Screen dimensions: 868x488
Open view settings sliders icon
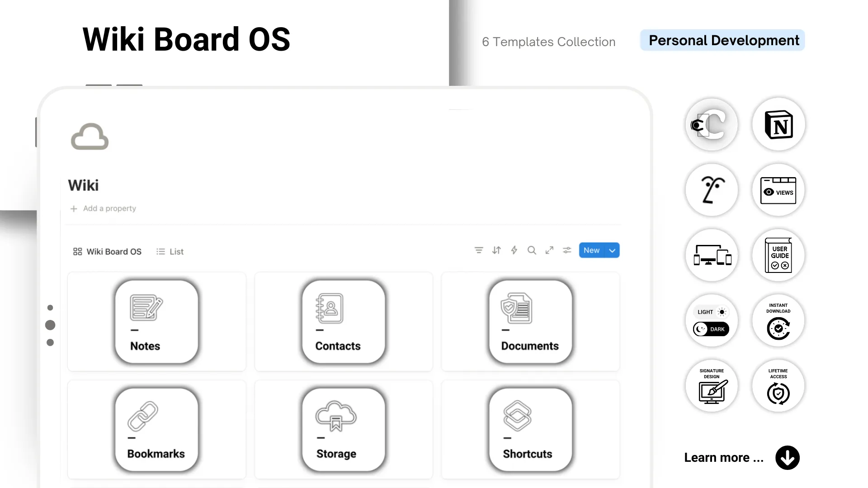567,250
